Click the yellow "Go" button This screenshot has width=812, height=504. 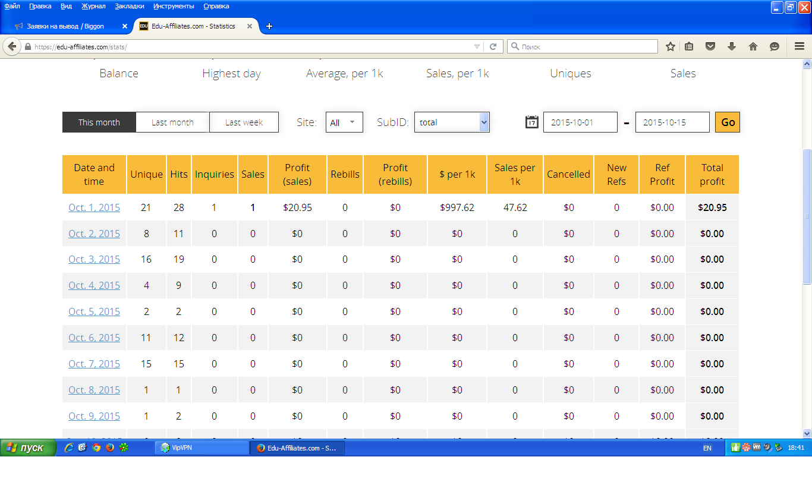(728, 122)
